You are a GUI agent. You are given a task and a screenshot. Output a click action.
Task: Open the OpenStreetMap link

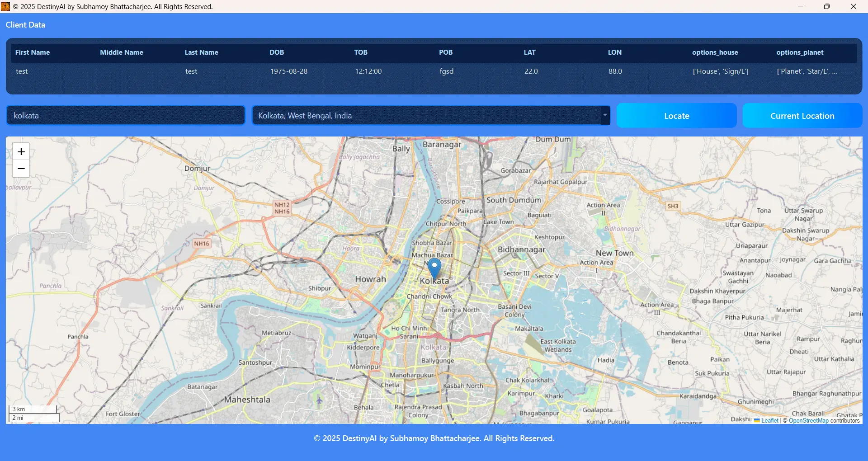[808, 420]
